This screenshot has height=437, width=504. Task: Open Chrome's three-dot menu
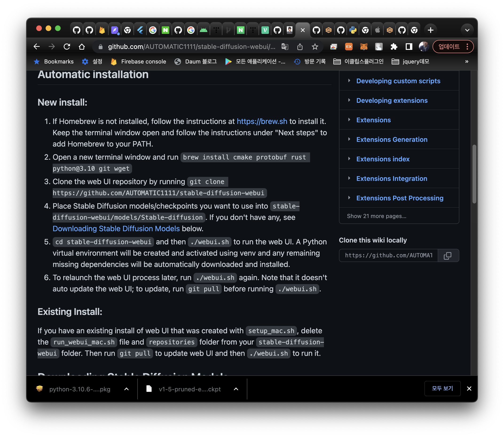(467, 46)
